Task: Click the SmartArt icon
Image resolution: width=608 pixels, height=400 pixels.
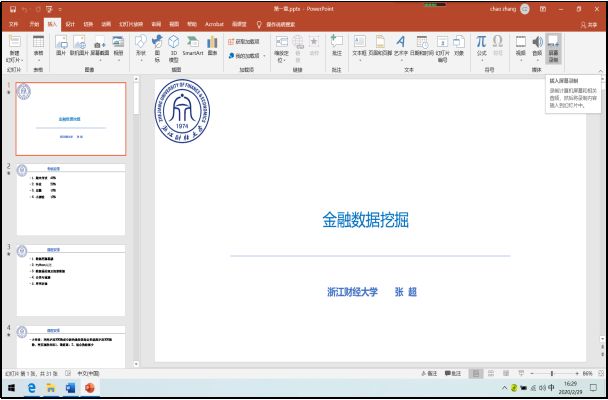Action: coord(192,46)
